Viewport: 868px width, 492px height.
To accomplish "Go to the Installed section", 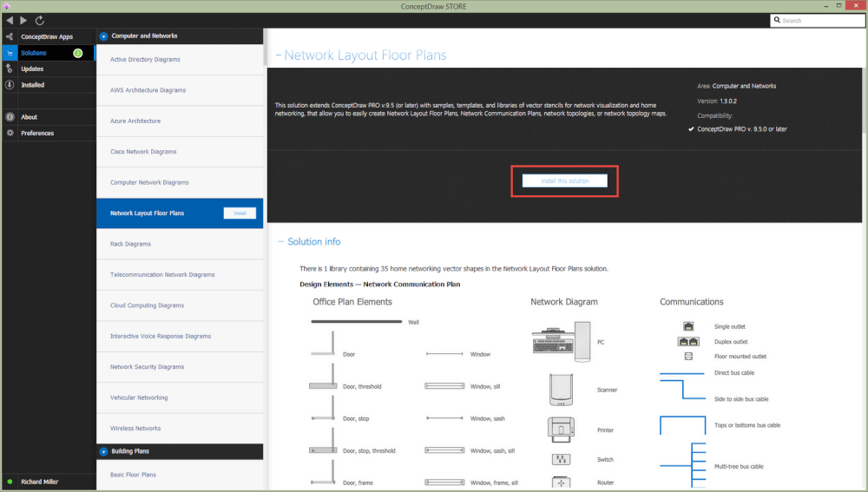I will (33, 85).
